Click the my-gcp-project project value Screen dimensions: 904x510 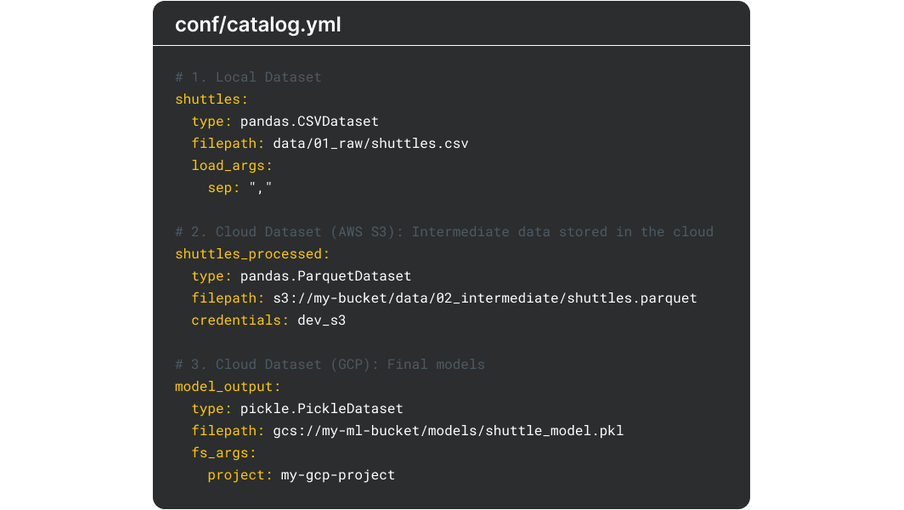(x=338, y=474)
